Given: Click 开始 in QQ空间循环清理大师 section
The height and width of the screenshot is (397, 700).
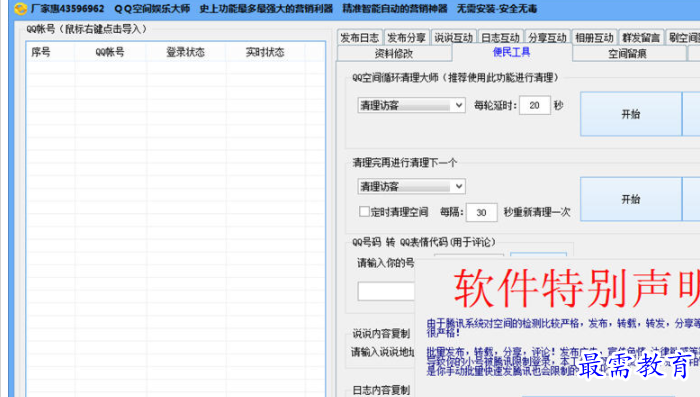Looking at the screenshot, I should [631, 114].
